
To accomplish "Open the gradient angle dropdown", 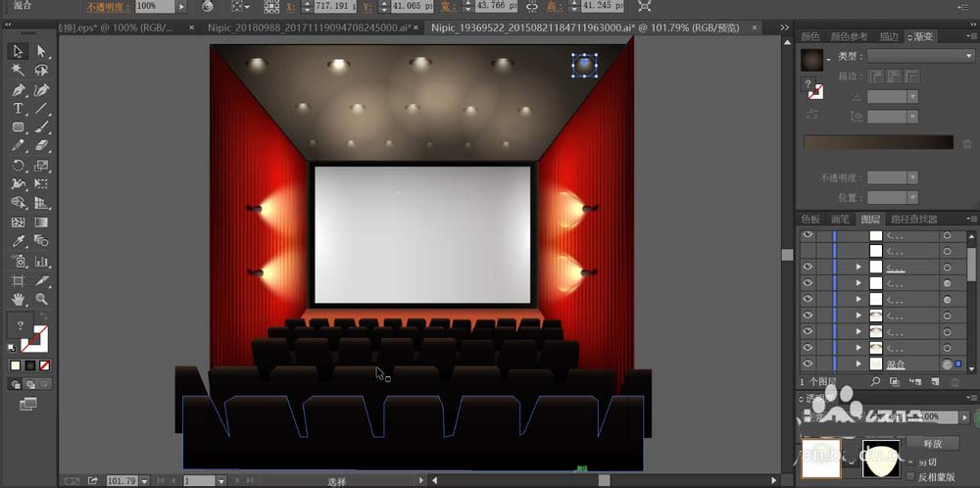I will pyautogui.click(x=912, y=97).
